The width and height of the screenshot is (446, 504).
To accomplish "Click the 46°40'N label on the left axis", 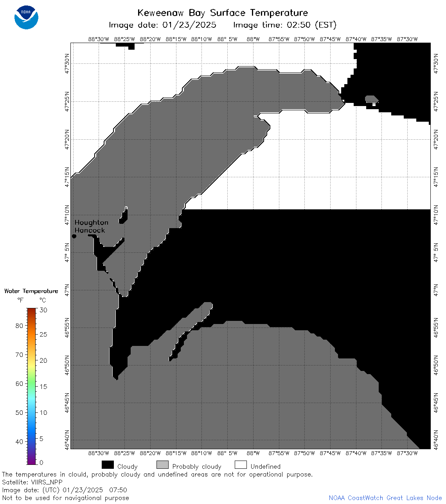I will (x=67, y=440).
